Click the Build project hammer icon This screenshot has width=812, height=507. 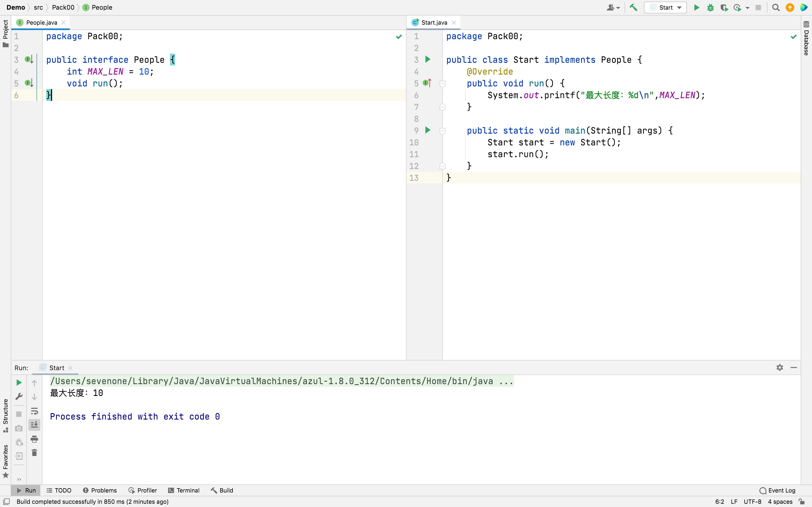pyautogui.click(x=633, y=8)
